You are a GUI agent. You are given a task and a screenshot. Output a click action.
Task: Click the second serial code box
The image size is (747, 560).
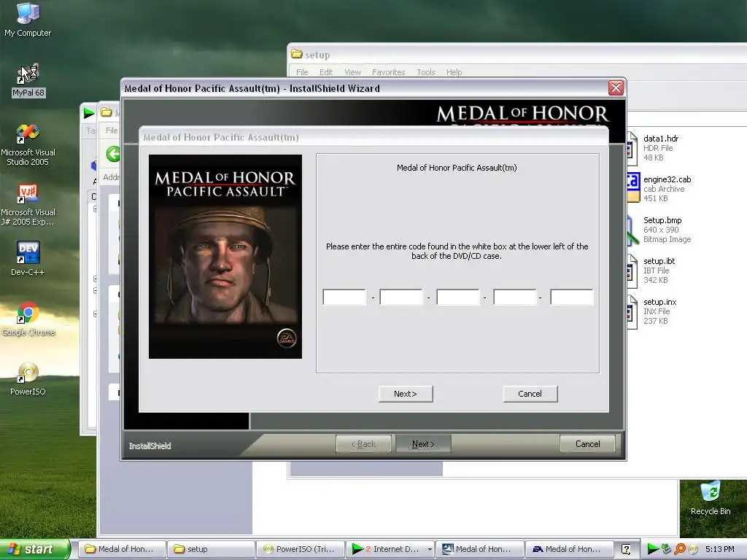point(401,297)
